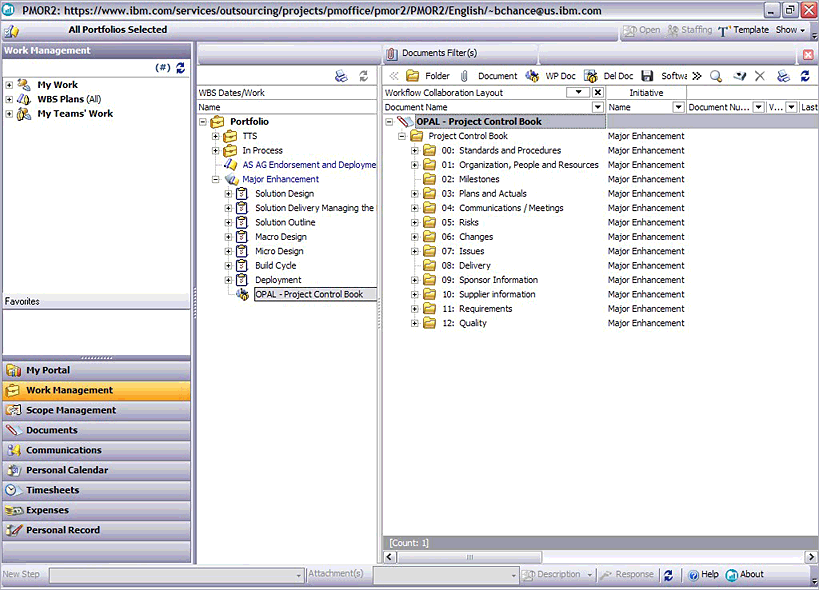Refresh the WBS panel

(x=364, y=76)
